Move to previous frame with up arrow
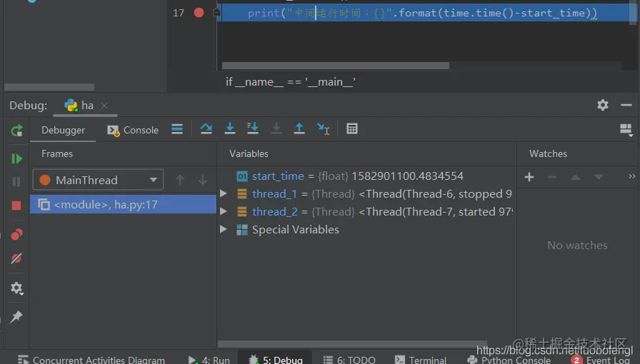The image size is (640, 364). click(180, 180)
